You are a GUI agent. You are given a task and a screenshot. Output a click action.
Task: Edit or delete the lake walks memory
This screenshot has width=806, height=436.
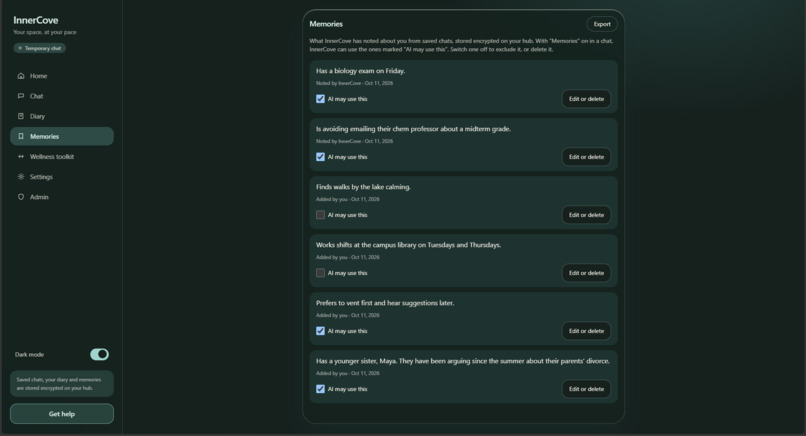(x=586, y=215)
